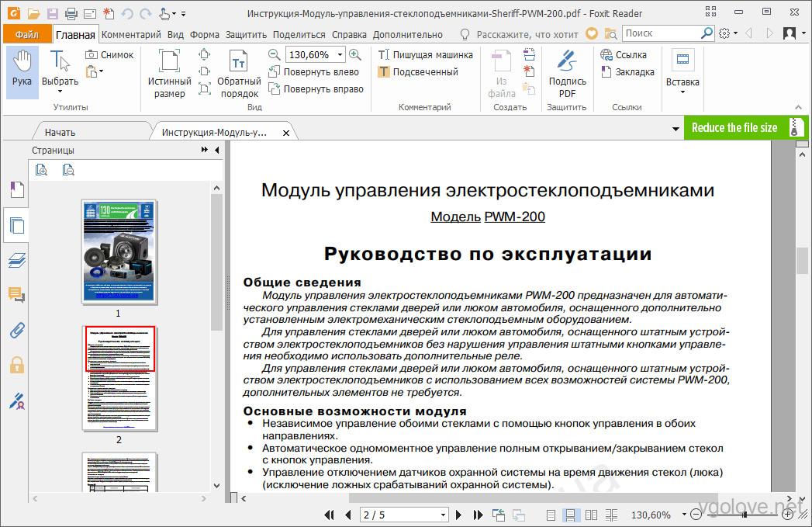Click the Open folder icon in quick access
This screenshot has width=812, height=527.
pyautogui.click(x=33, y=14)
